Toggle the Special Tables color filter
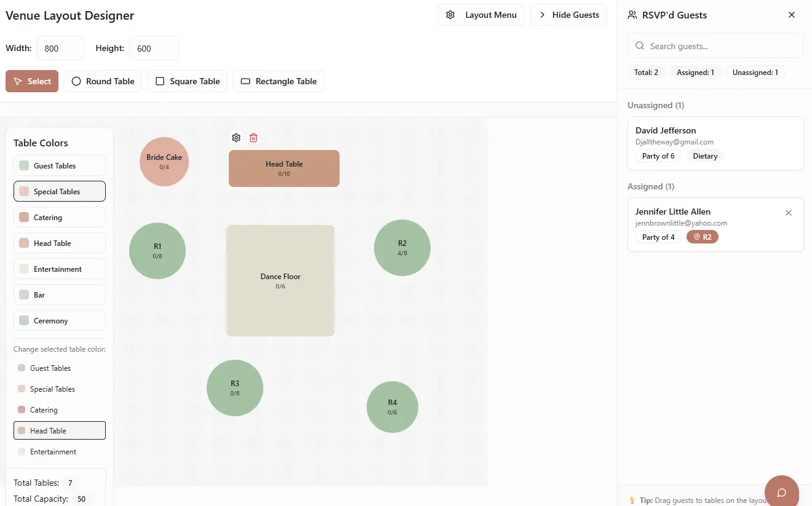The image size is (812, 506). [x=60, y=191]
